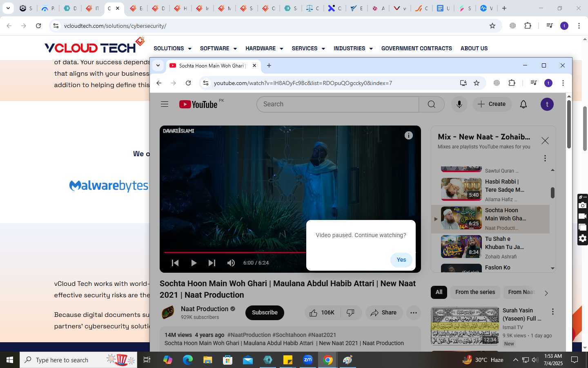This screenshot has height=368, width=588.
Task: Open the YouTube account avatar menu
Action: pos(547,104)
